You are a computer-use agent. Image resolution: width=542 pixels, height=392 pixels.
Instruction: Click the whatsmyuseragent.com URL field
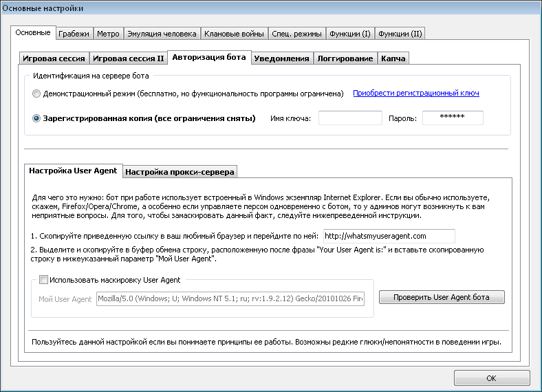point(389,236)
